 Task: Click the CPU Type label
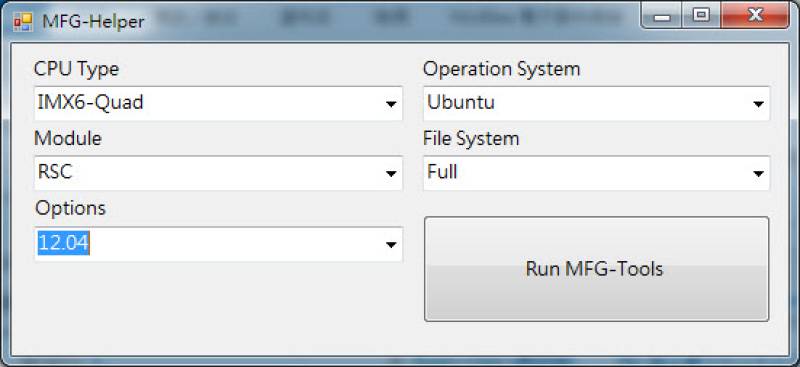[x=76, y=69]
